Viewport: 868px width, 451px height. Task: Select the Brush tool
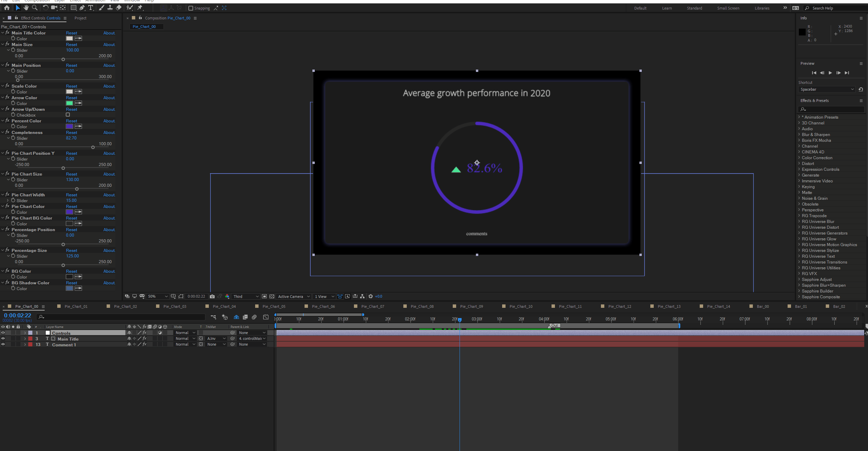(102, 7)
